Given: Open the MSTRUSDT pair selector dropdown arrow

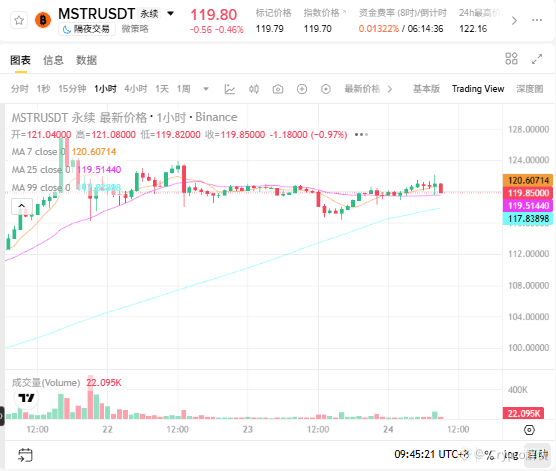Looking at the screenshot, I should tap(171, 14).
